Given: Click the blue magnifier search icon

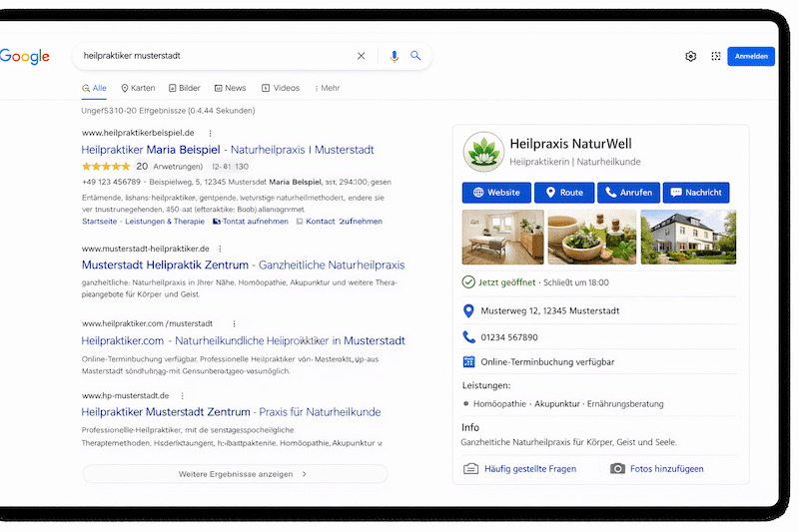Looking at the screenshot, I should pyautogui.click(x=415, y=56).
